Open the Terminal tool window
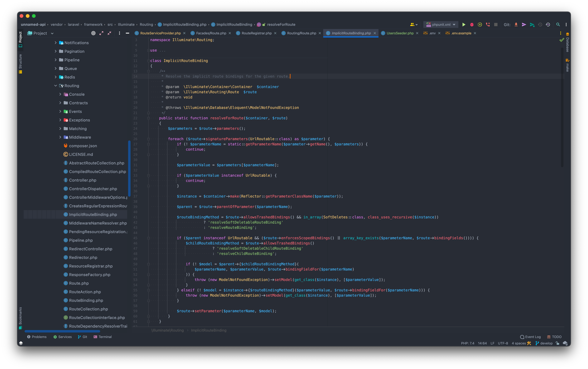Image resolution: width=588 pixels, height=369 pixels. click(103, 337)
